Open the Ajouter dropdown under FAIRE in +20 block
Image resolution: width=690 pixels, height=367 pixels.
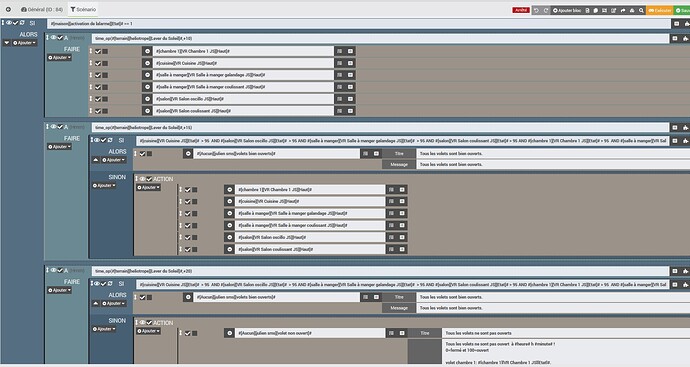point(59,290)
